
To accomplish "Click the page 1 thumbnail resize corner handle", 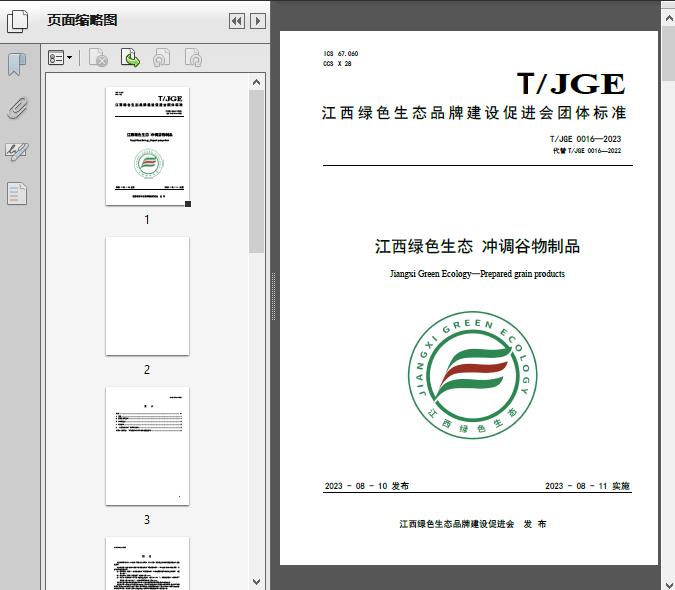I will pos(188,204).
